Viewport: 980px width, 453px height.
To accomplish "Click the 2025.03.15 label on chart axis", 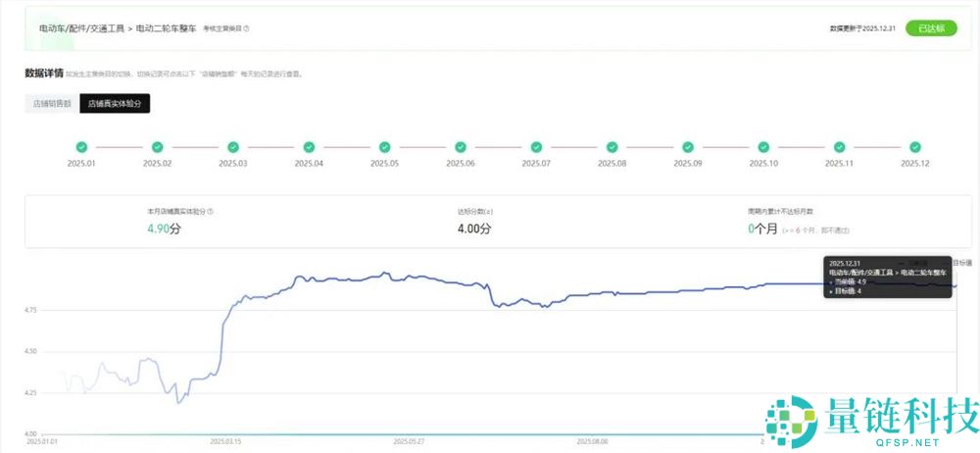I will click(226, 441).
